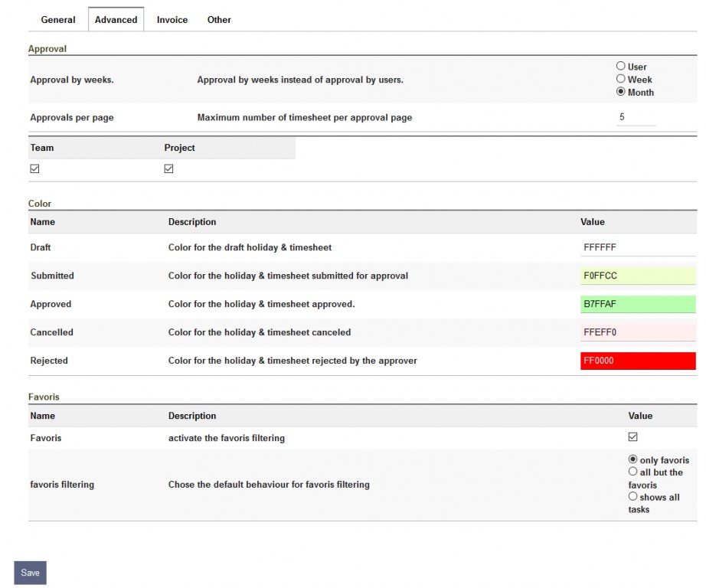Open the Advanced tab

pyautogui.click(x=116, y=20)
